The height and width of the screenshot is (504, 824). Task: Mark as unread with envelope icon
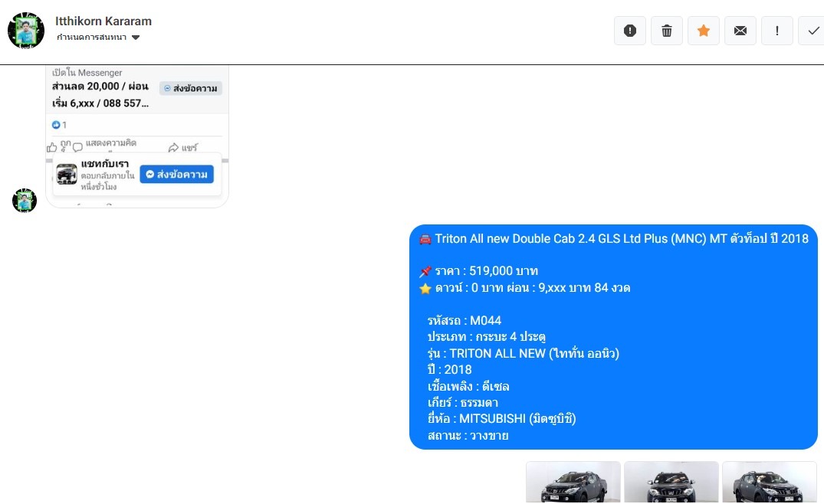[x=740, y=31]
